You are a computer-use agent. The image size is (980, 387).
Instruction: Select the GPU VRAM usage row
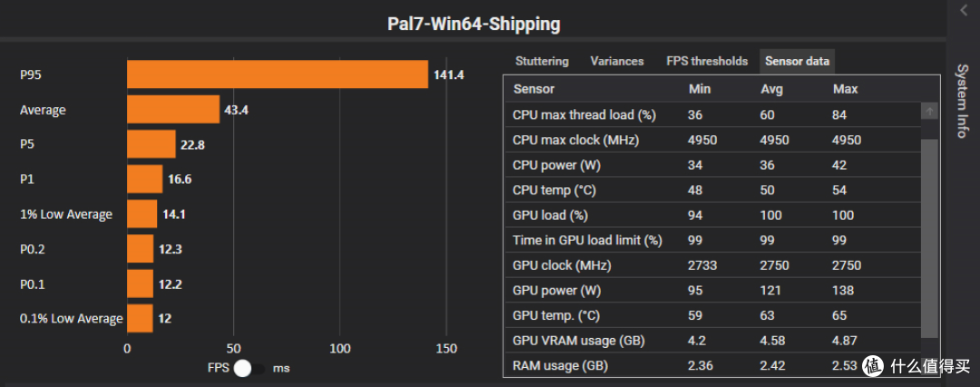[x=712, y=341]
